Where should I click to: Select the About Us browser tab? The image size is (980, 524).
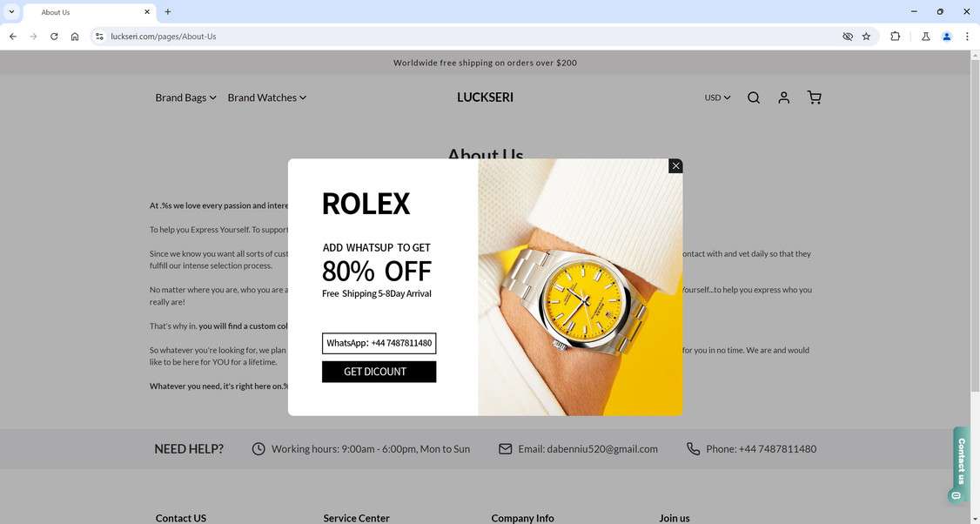[x=90, y=12]
